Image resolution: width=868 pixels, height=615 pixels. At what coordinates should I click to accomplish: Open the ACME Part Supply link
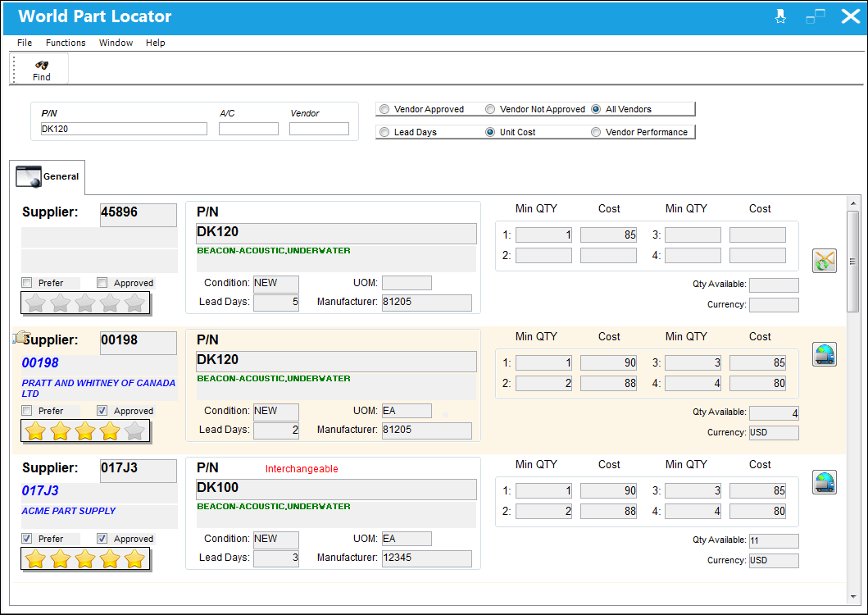(x=69, y=511)
